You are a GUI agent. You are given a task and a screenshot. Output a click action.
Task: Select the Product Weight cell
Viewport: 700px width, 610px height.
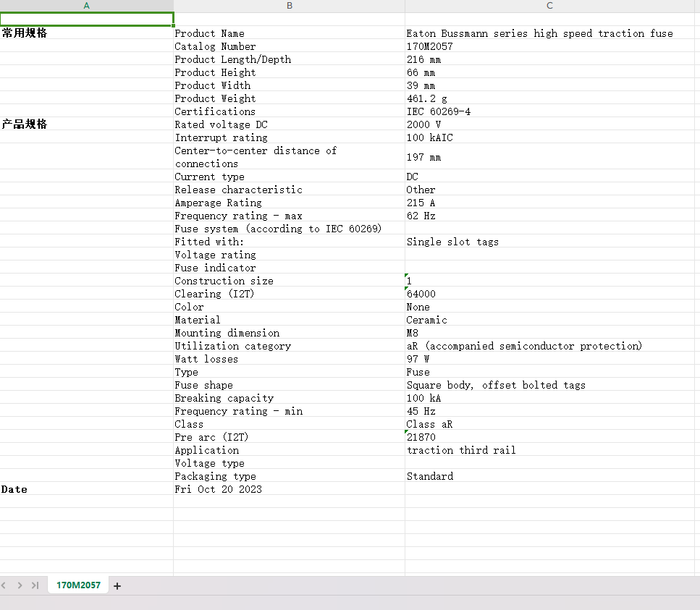pyautogui.click(x=290, y=98)
